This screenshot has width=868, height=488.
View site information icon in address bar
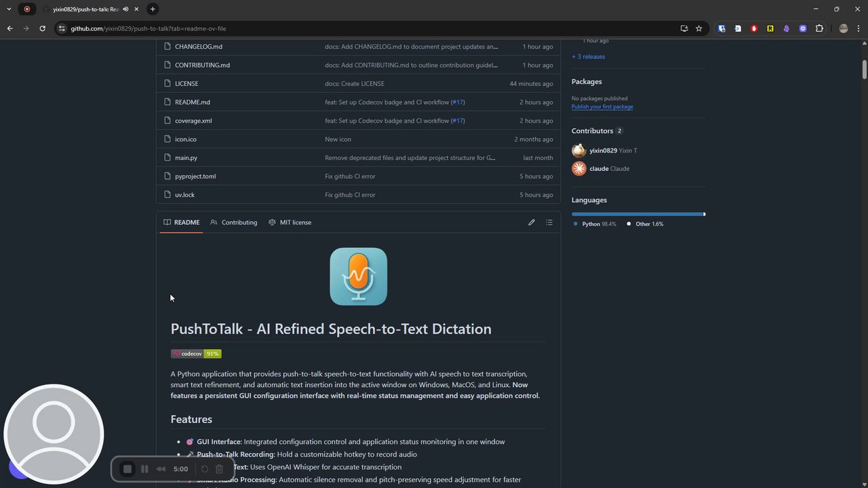62,28
